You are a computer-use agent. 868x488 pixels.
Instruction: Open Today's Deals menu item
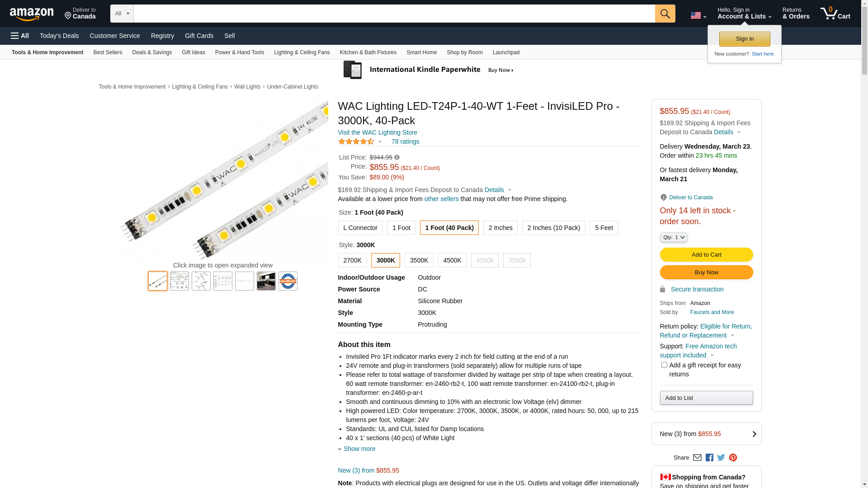(x=59, y=36)
